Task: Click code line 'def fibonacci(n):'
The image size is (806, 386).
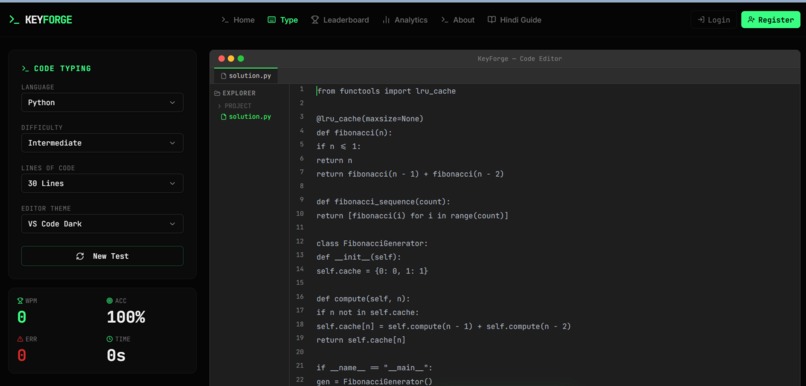Action: [354, 133]
